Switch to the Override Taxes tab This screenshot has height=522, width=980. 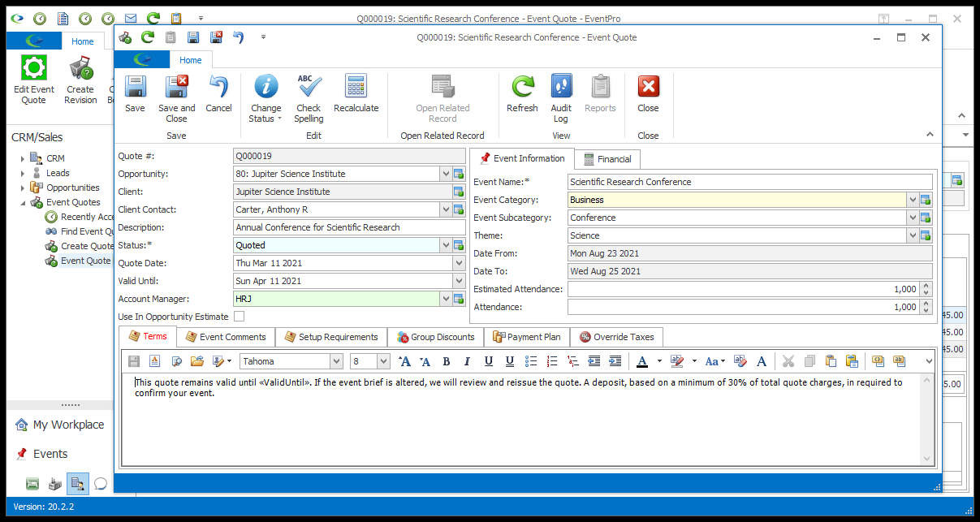point(617,337)
